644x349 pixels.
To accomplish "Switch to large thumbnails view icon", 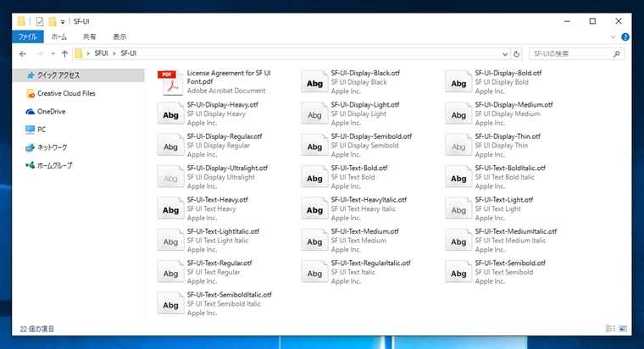I will 623,329.
